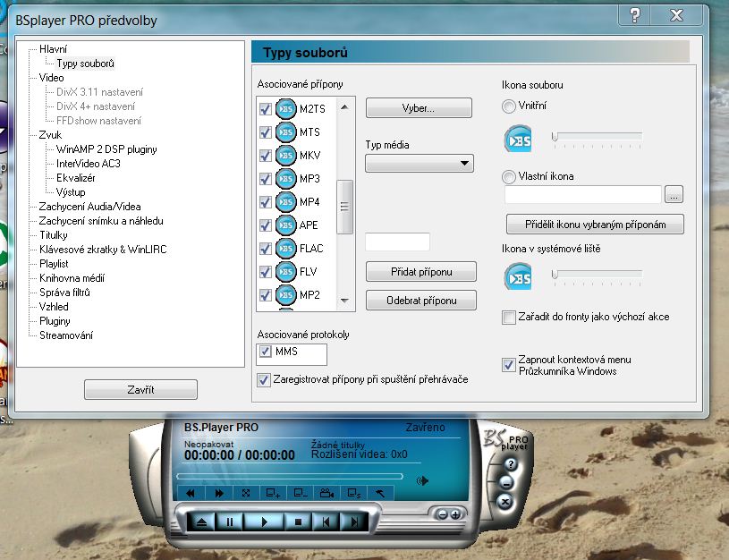Select Hlavní in the preferences tree
729x560 pixels.
click(x=53, y=49)
